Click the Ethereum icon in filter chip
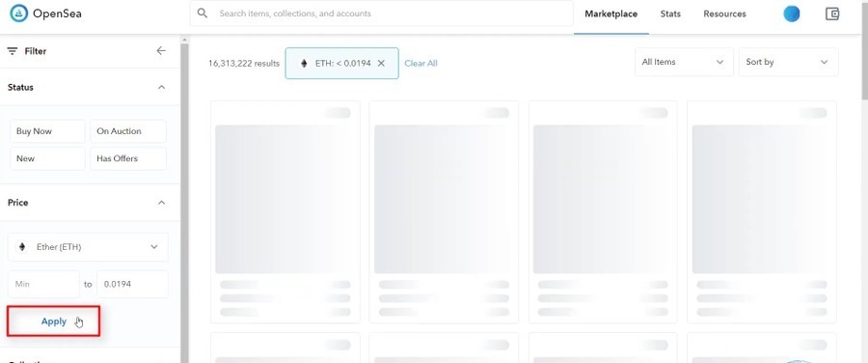 [x=304, y=63]
